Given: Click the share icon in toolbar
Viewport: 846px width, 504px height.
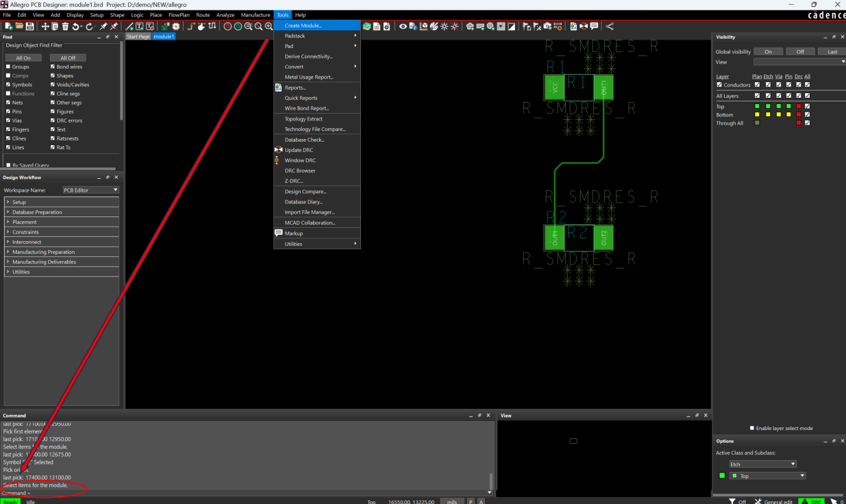Looking at the screenshot, I should (x=609, y=26).
